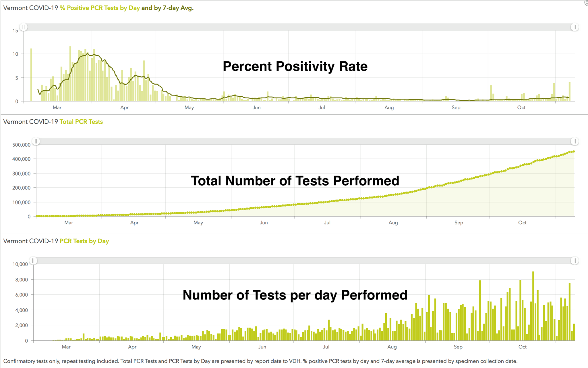This screenshot has width=588, height=368.
Task: Click '% Positive PCR Tests by Day' title text
Action: click(x=100, y=8)
